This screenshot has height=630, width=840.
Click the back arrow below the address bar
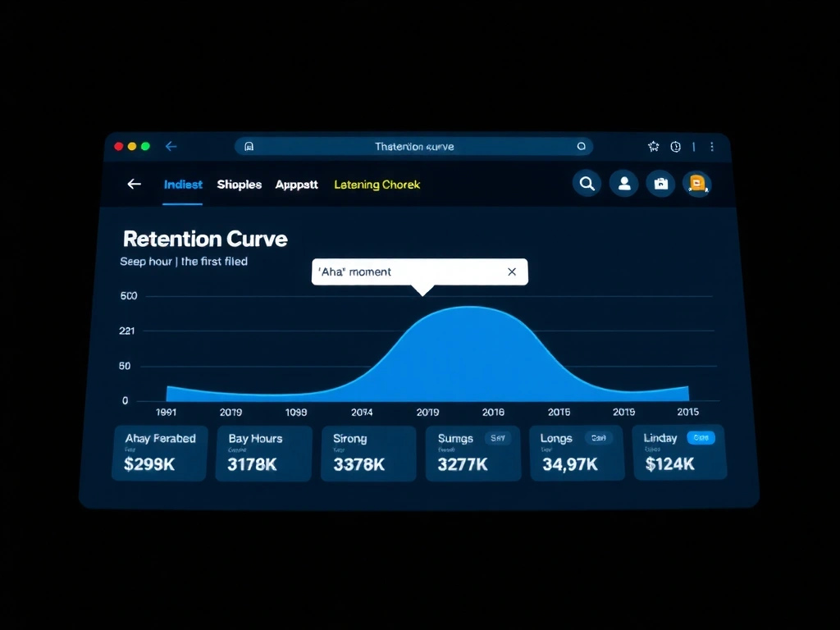134,184
